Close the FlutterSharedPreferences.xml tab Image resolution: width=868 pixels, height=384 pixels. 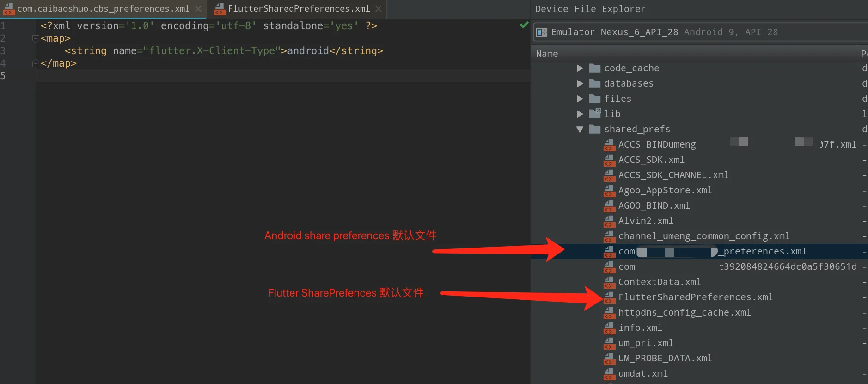tap(379, 9)
